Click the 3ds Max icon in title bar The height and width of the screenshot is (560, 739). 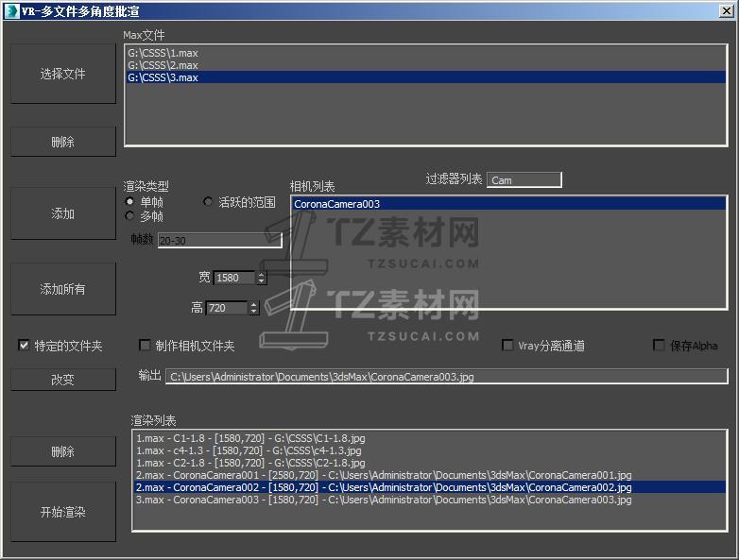(11, 10)
